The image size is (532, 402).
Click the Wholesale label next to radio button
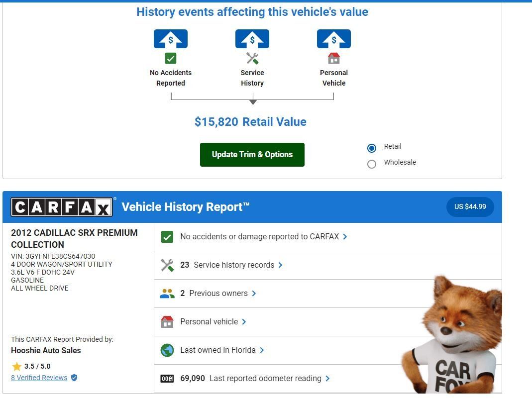[x=400, y=163]
